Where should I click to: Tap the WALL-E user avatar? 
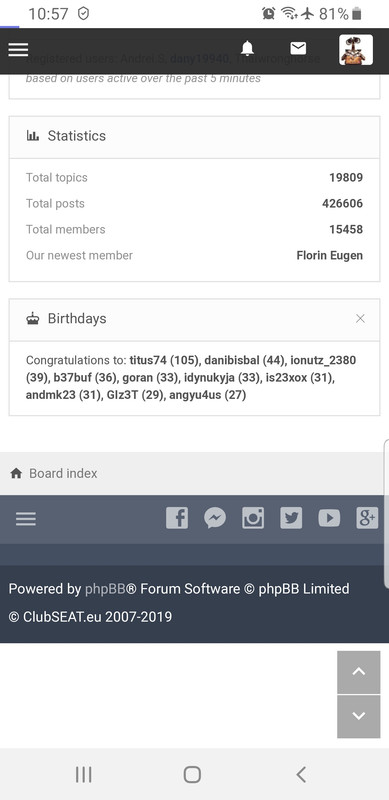[x=356, y=49]
